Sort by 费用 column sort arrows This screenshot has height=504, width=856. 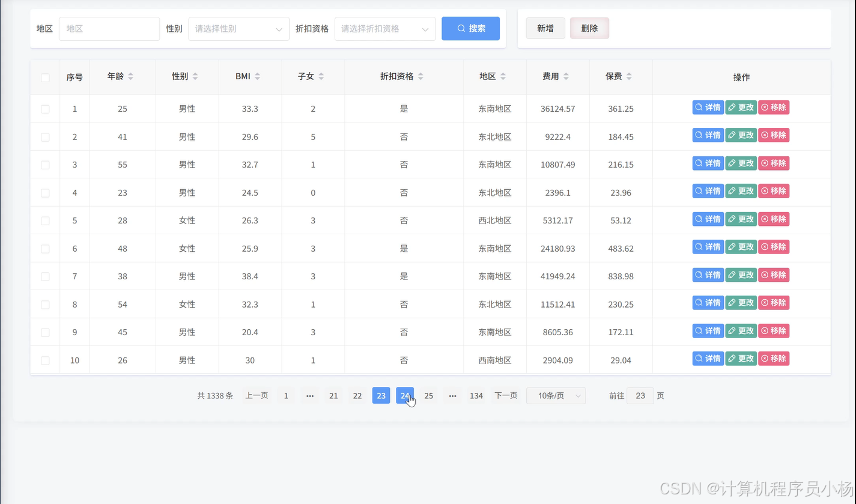(x=566, y=76)
